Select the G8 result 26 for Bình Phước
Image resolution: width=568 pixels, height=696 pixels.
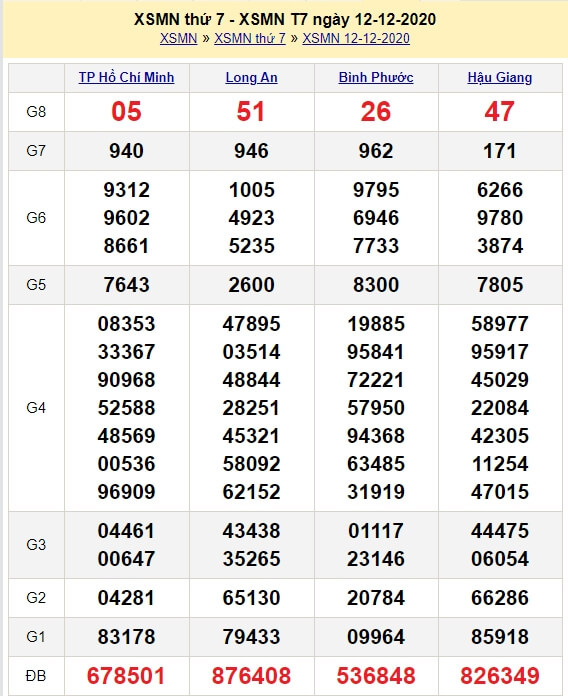click(376, 111)
